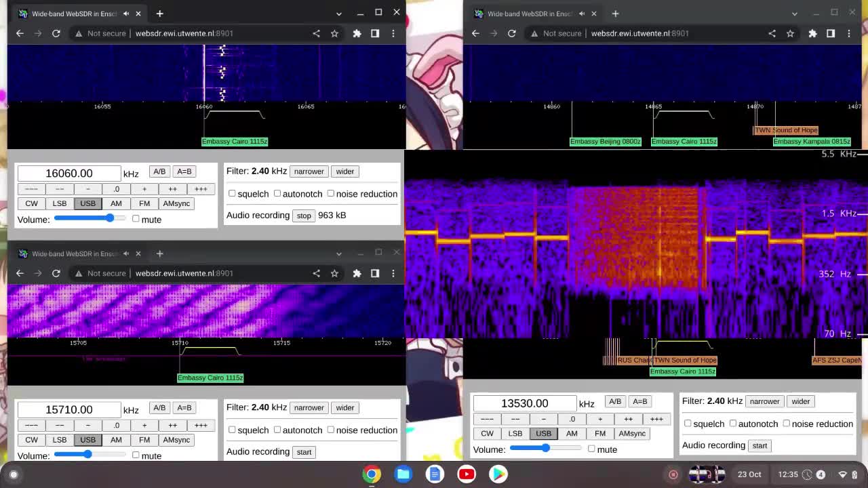Toggle the side panel in the 16060 kHz window

tap(375, 33)
